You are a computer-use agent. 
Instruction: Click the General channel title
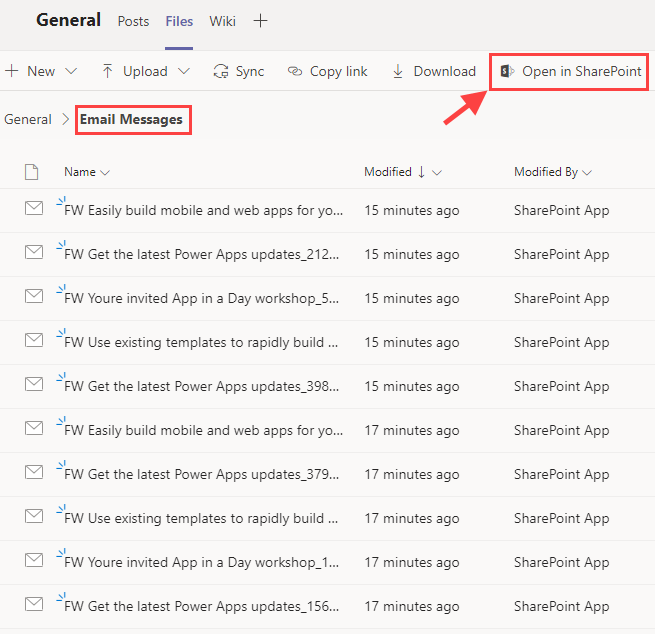coord(69,20)
